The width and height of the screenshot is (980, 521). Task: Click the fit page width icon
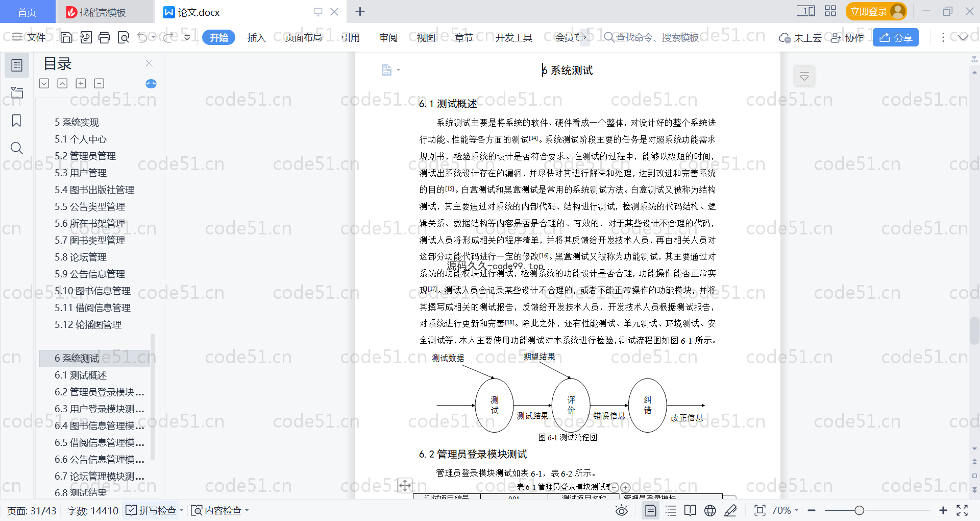click(x=759, y=510)
